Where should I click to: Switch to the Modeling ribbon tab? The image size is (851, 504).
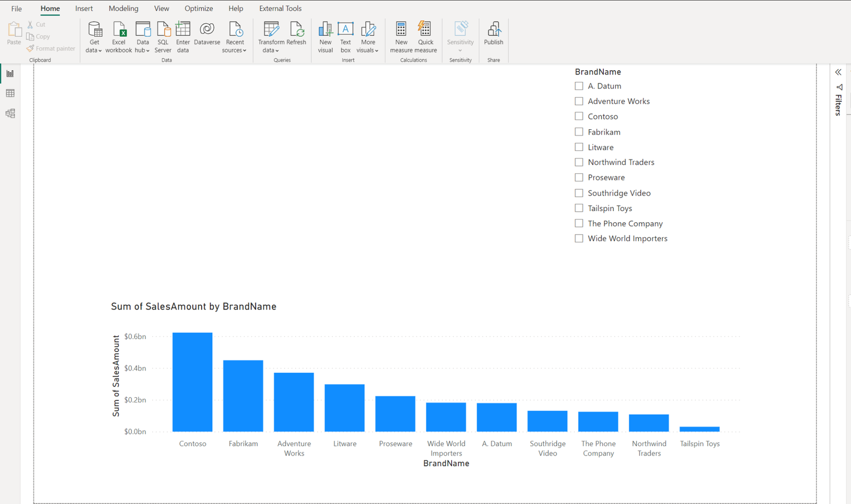click(x=123, y=9)
